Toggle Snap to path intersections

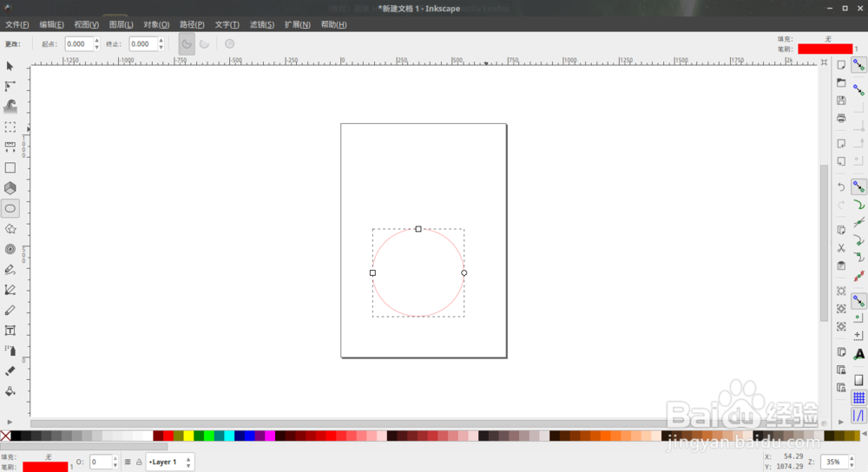[x=858, y=222]
